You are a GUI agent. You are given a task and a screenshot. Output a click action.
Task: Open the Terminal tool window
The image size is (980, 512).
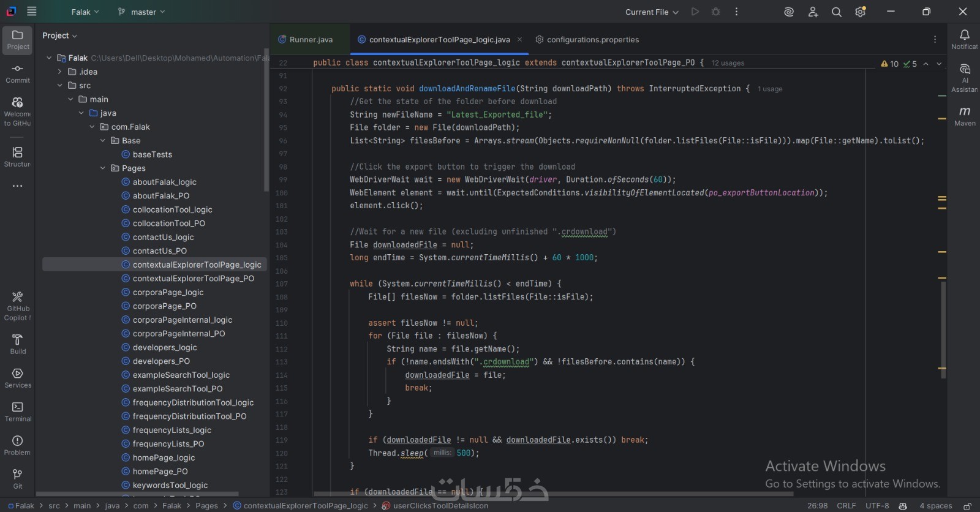(x=18, y=412)
